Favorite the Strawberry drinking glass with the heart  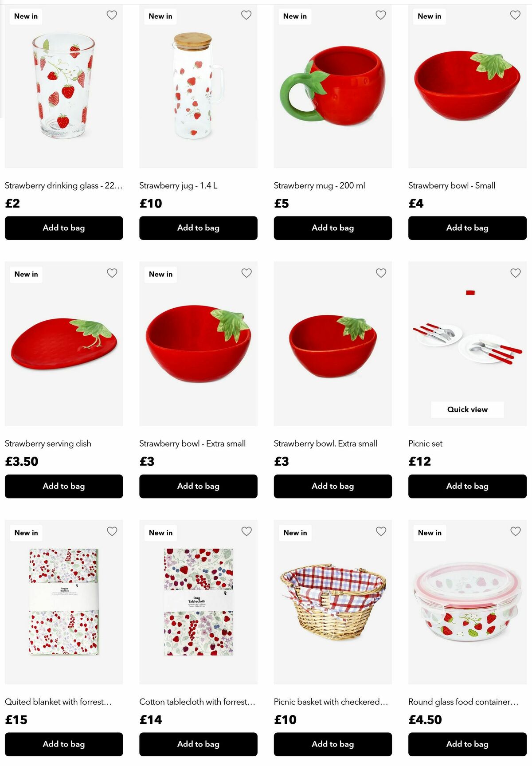[112, 15]
